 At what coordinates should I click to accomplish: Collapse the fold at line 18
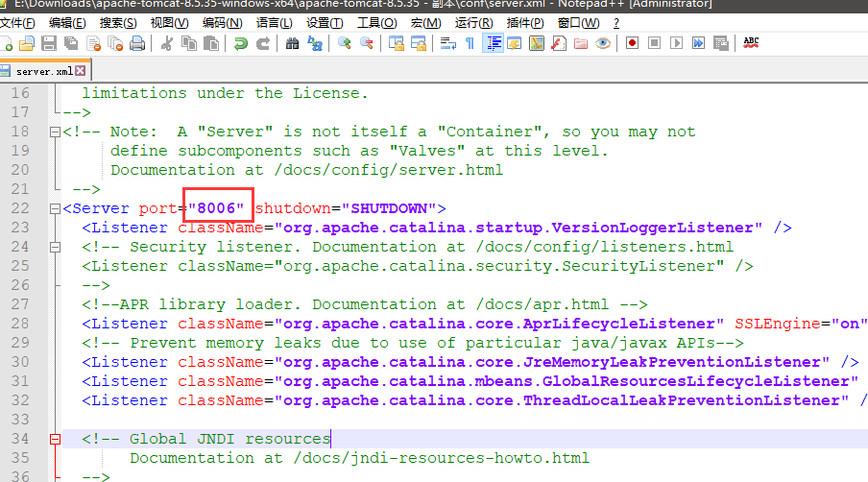(55, 132)
